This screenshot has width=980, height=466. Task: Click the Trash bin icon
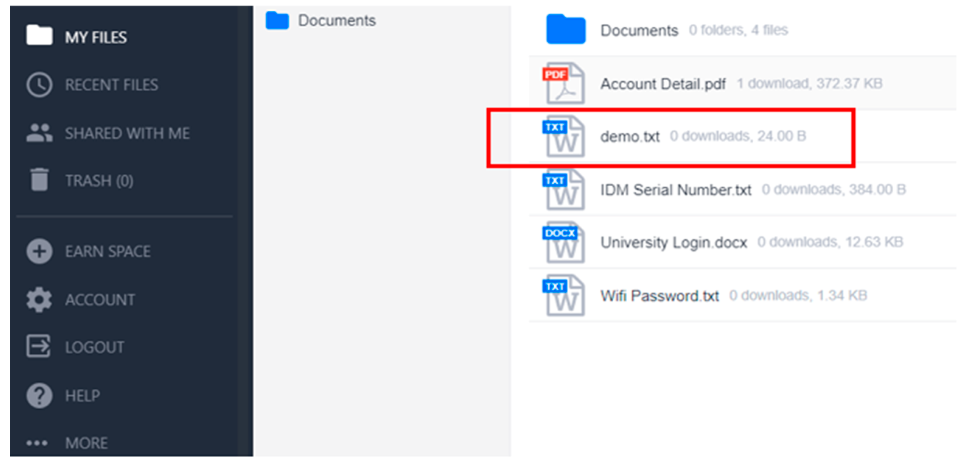[x=39, y=179]
